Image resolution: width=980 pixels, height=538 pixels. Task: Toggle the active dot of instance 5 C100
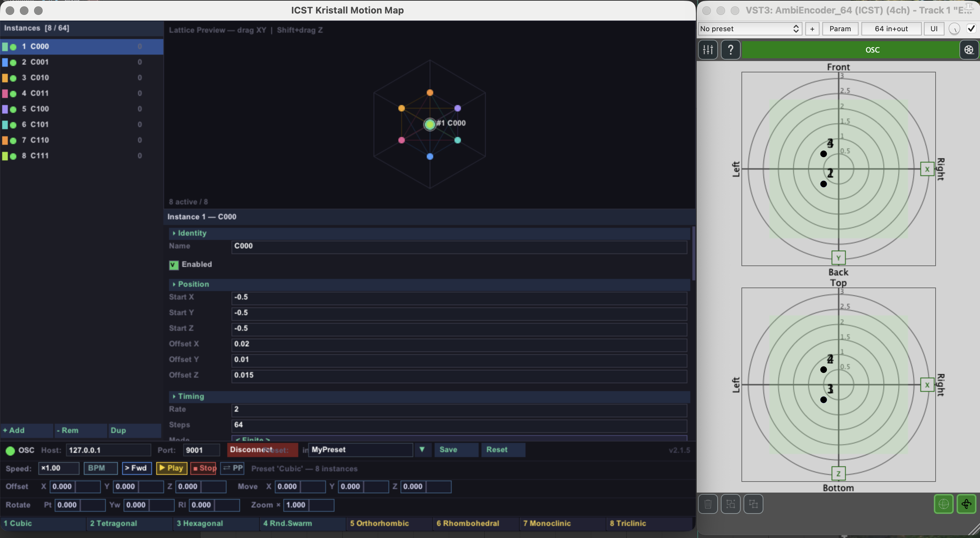pyautogui.click(x=13, y=110)
